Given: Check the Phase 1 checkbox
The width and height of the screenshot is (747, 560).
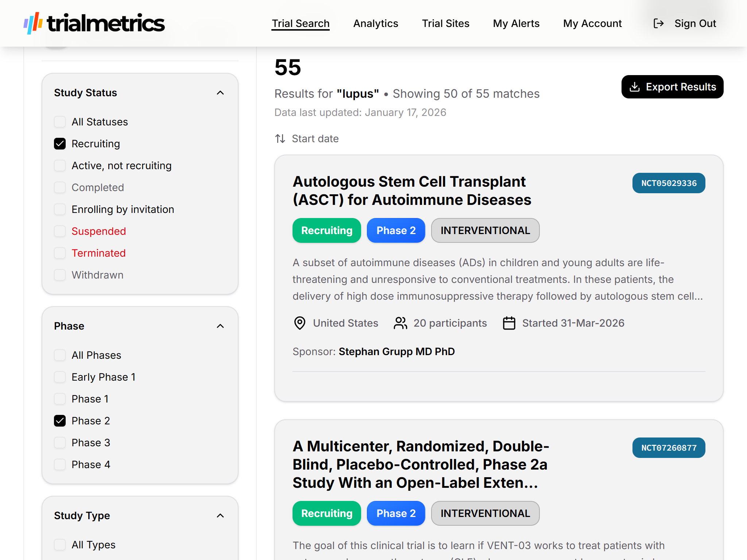Looking at the screenshot, I should (60, 399).
